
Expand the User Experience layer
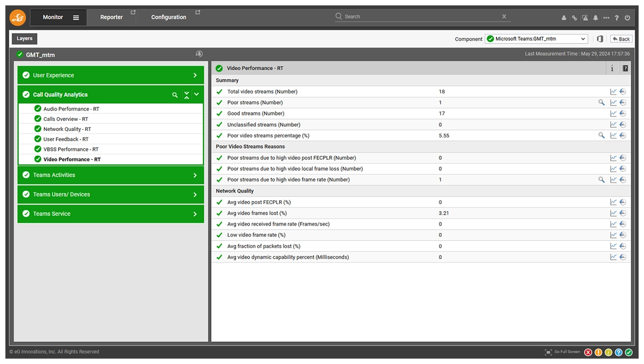tap(111, 75)
